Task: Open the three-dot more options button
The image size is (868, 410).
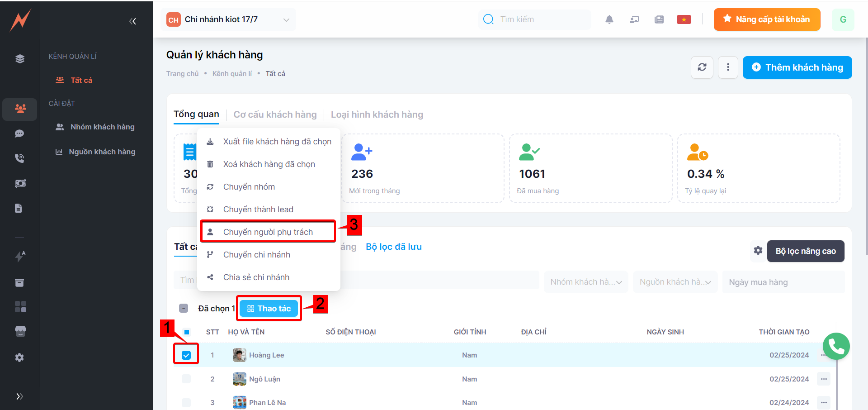Action: point(727,67)
